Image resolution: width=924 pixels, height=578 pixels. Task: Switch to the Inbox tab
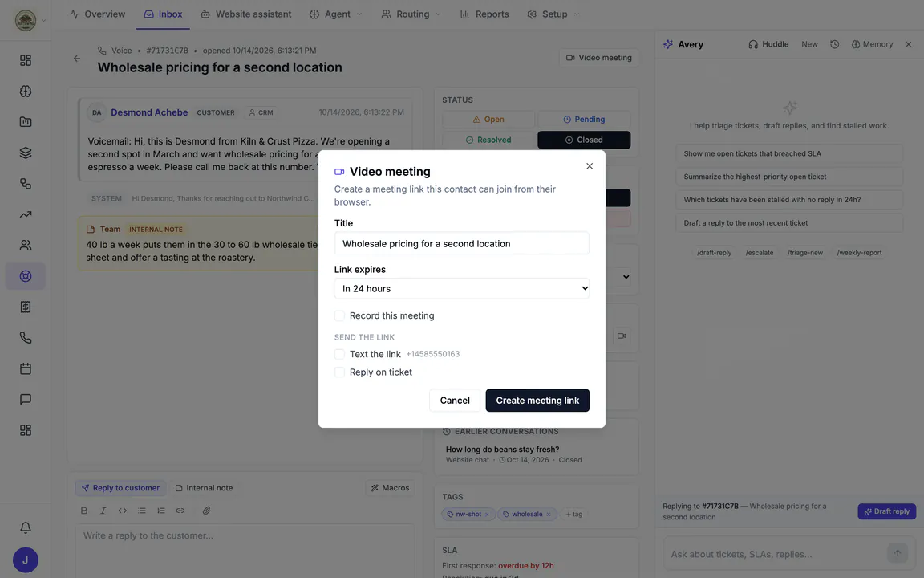pos(164,14)
